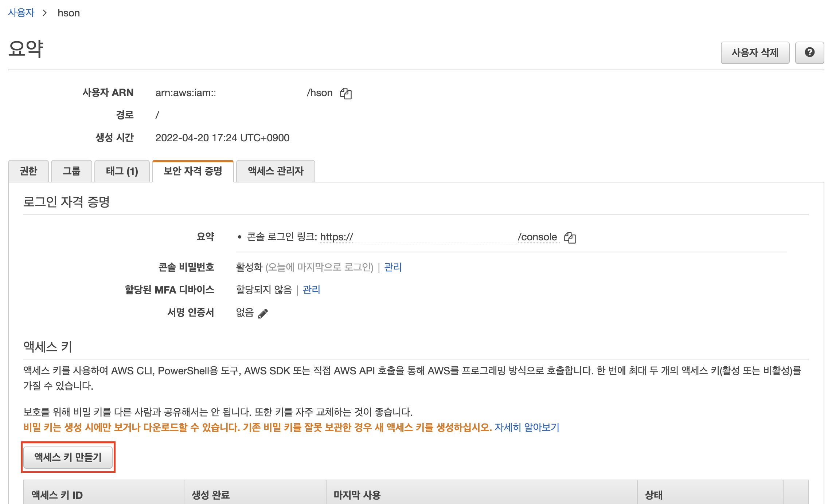Open the 태그 (1) tab
The height and width of the screenshot is (504, 828).
[x=122, y=171]
